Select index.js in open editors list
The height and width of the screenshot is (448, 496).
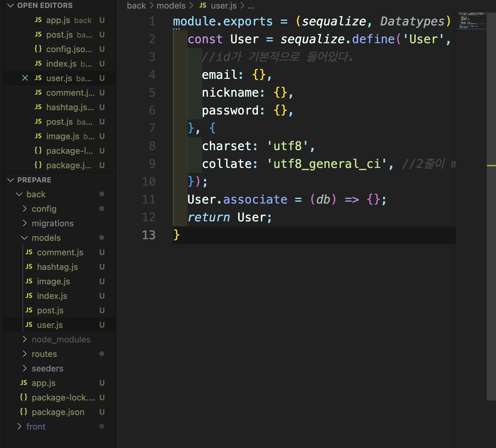[x=60, y=64]
